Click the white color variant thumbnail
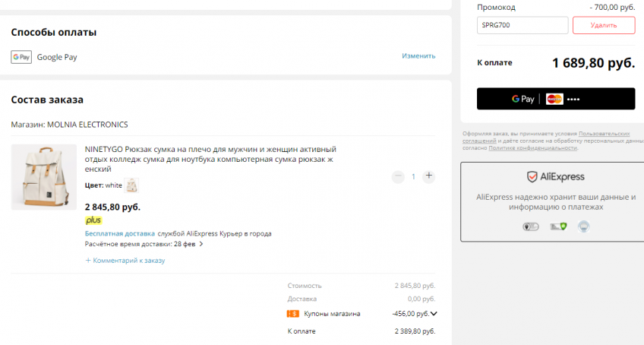This screenshot has width=644, height=345. point(131,185)
